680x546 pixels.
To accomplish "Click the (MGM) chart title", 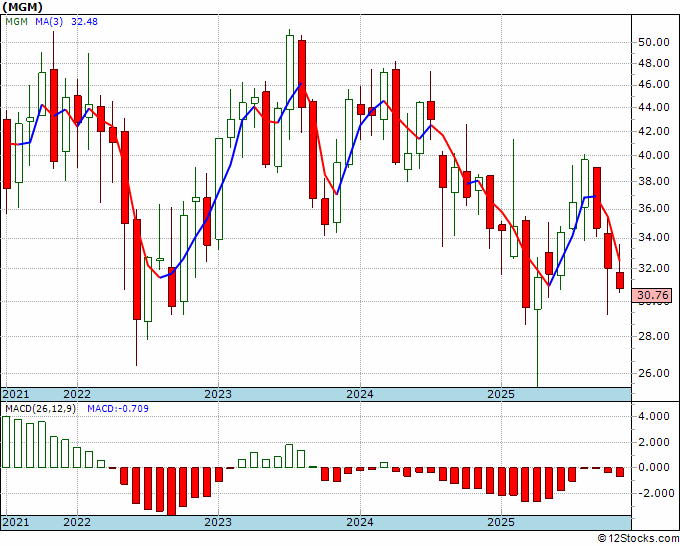I will click(x=23, y=7).
